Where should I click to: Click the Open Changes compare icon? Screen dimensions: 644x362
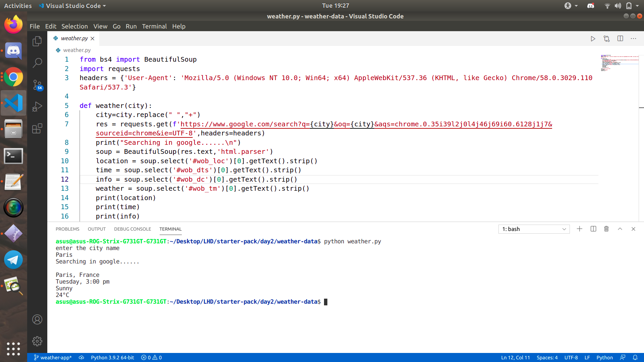pos(606,39)
